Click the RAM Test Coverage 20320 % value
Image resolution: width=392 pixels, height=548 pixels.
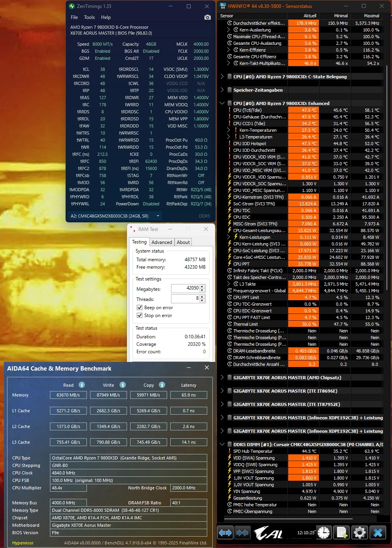click(197, 344)
